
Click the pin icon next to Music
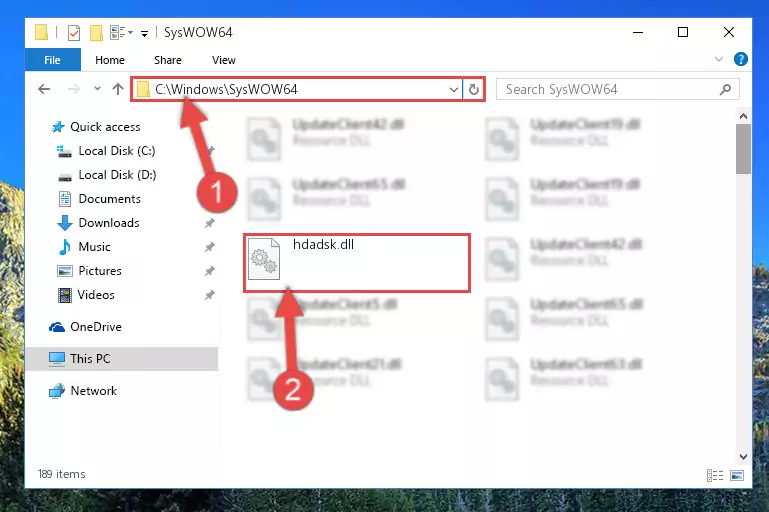209,247
